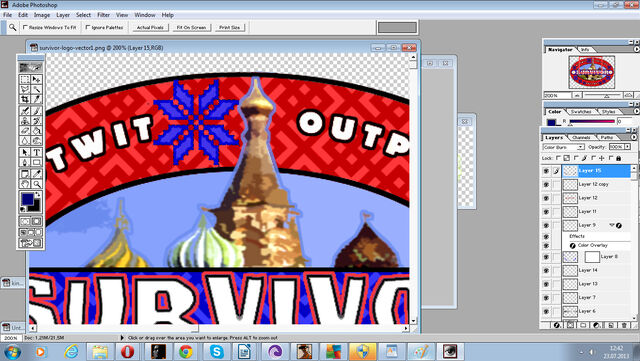Select the Magic Wand tool

click(36, 89)
